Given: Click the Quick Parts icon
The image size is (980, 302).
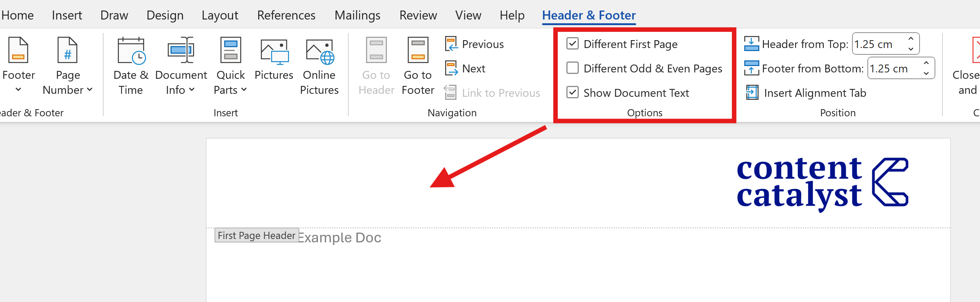Looking at the screenshot, I should [230, 50].
